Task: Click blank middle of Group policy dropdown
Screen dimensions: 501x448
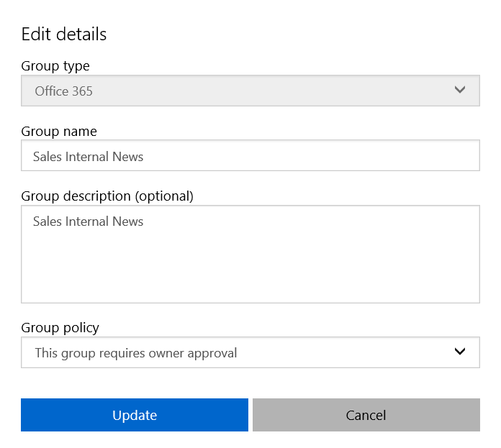Action: [345, 352]
